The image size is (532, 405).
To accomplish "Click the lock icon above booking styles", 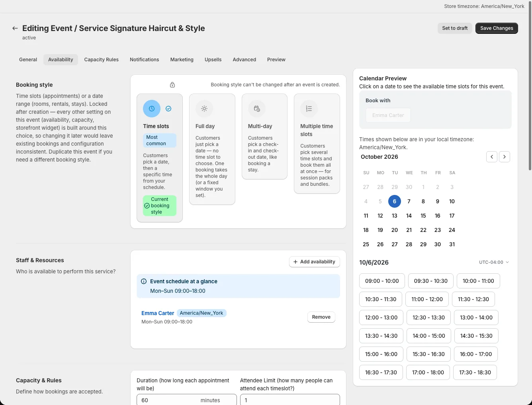I will (172, 85).
